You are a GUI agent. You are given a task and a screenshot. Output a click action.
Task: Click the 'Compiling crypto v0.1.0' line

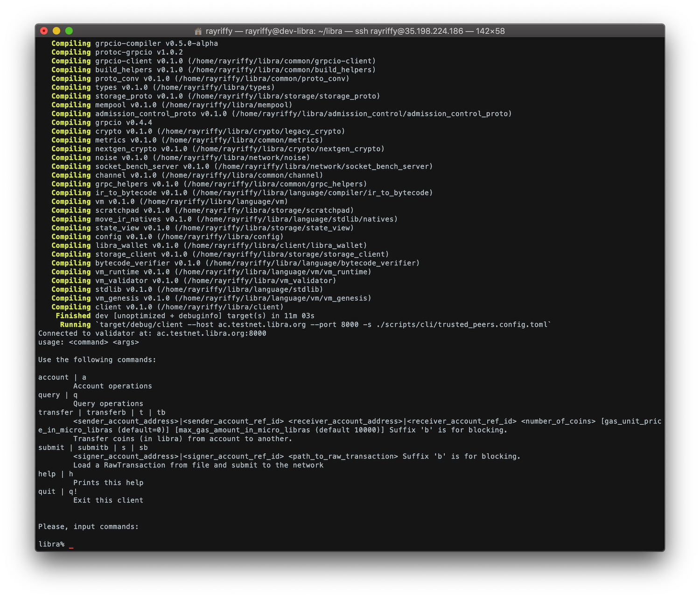point(198,131)
